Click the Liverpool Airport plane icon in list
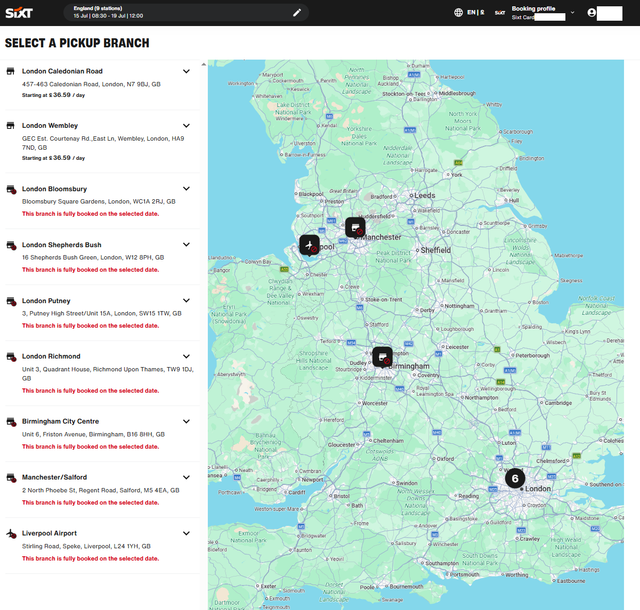The image size is (640, 610). [x=11, y=534]
